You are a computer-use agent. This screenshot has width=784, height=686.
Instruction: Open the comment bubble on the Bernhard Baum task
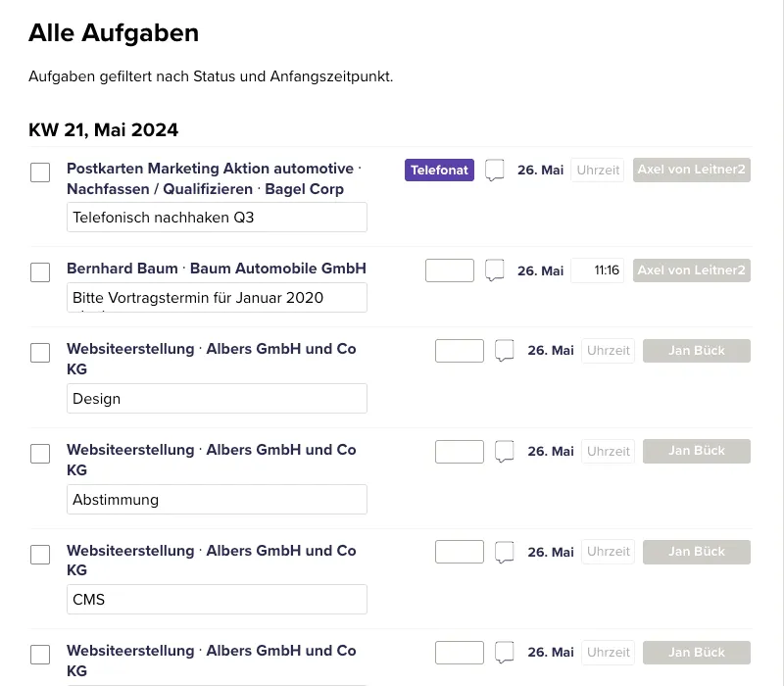click(495, 270)
